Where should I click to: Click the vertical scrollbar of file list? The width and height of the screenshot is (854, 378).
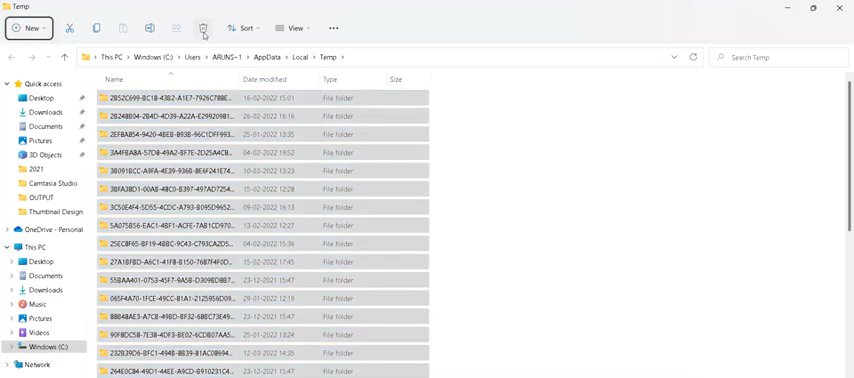tap(850, 155)
